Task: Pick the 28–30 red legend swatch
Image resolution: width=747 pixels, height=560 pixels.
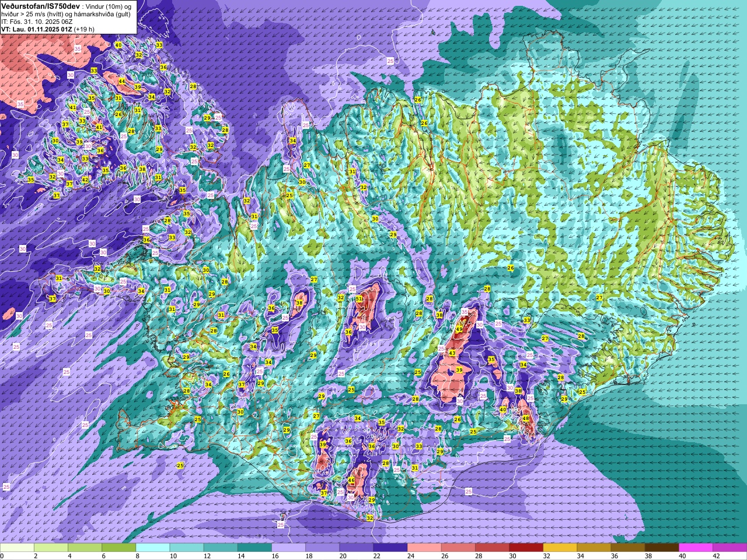Action: [x=492, y=548]
